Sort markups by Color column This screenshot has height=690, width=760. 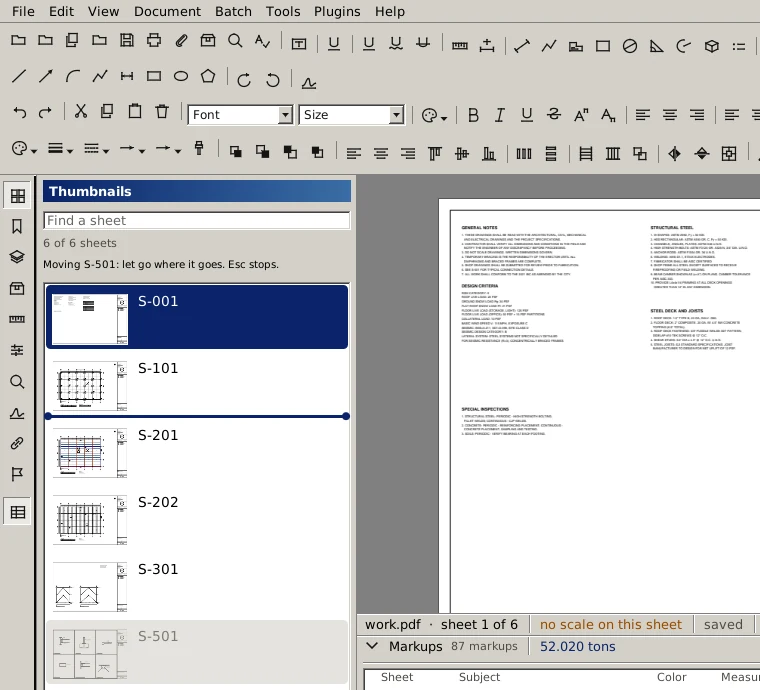tap(671, 677)
